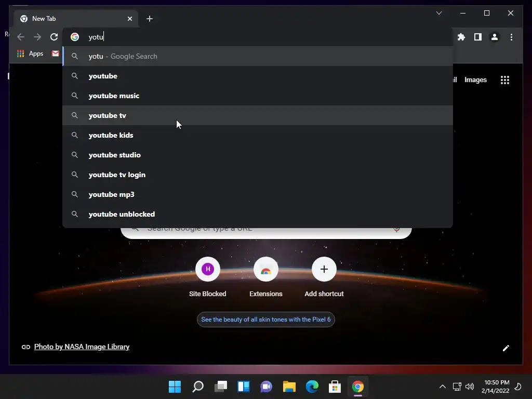The width and height of the screenshot is (532, 399).
Task: Launch Microsoft Edge from the taskbar
Action: 312,387
